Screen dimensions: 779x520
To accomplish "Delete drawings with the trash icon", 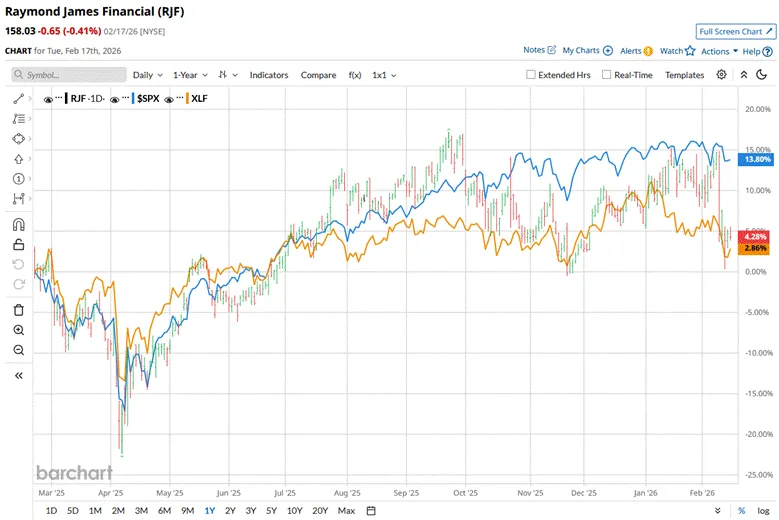I will (18, 310).
